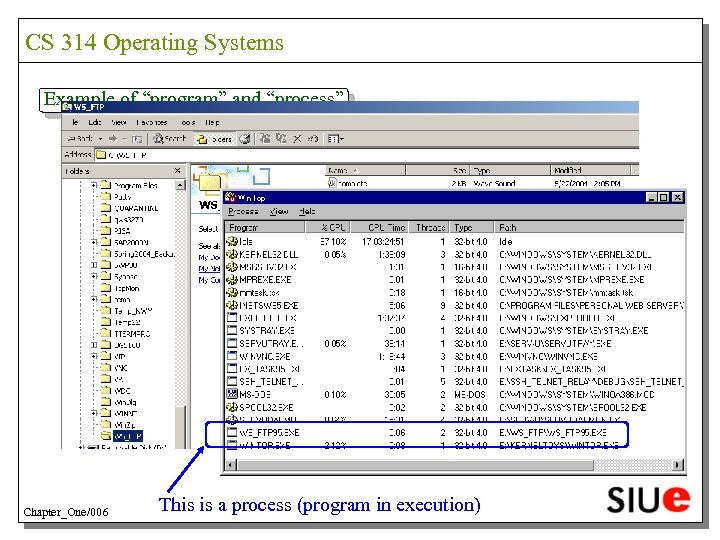Image resolution: width=720 pixels, height=540 pixels.
Task: Select the TopMon folder in tree
Action: click(126, 288)
